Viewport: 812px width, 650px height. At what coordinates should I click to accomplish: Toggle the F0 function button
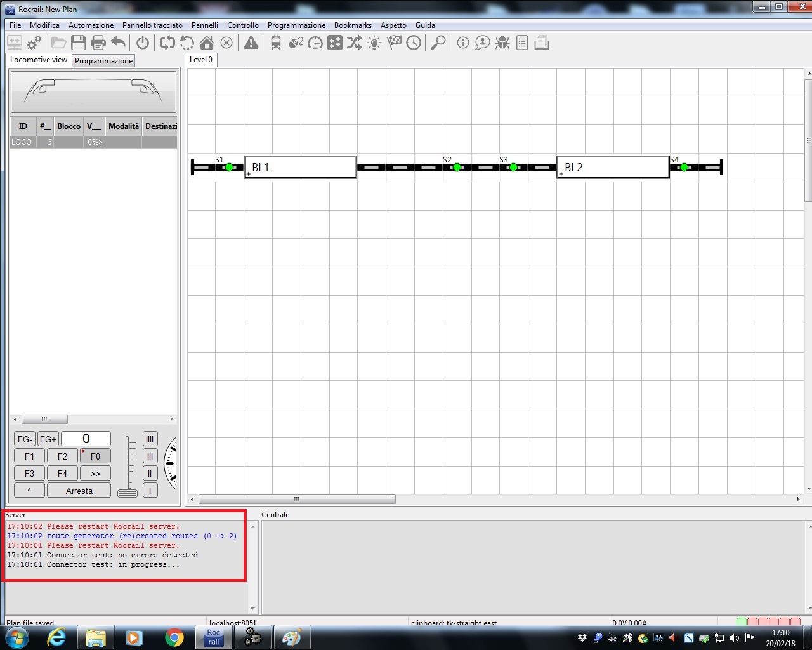[95, 456]
